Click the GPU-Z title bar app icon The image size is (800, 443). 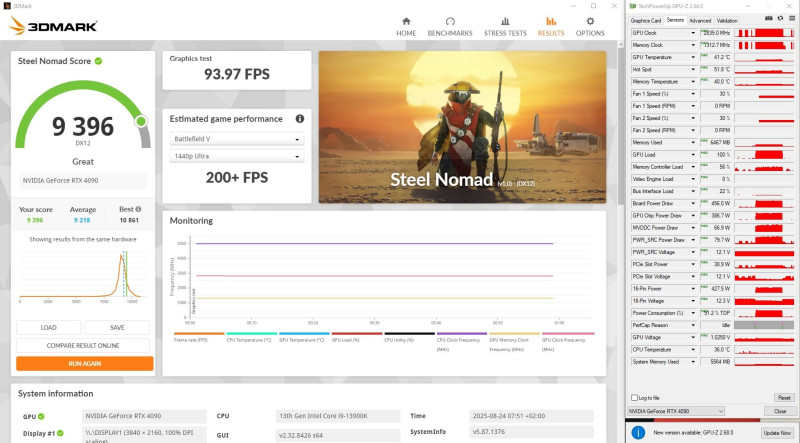click(633, 6)
